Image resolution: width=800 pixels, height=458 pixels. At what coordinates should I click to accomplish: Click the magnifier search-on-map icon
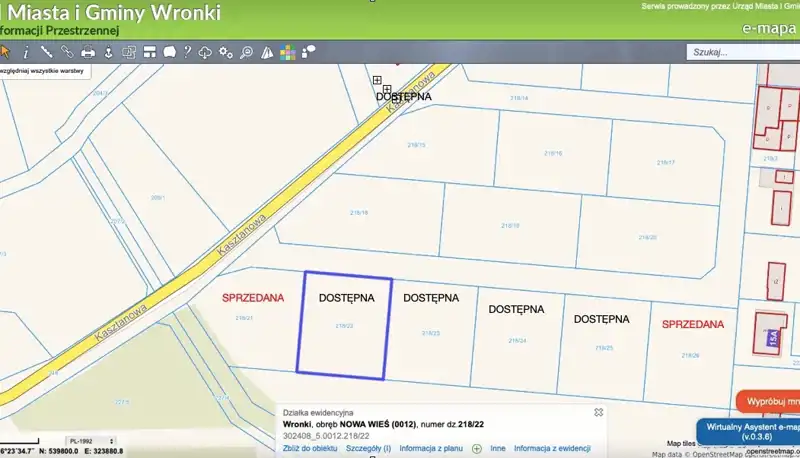246,52
